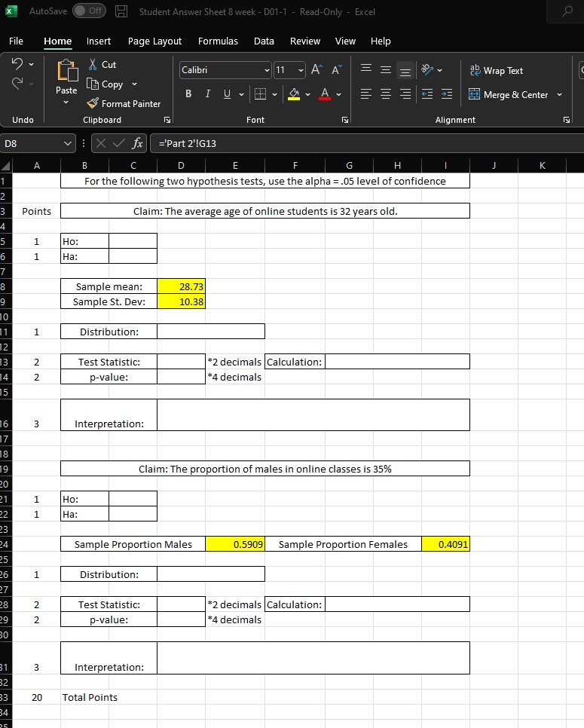Open the Page Layout tab
This screenshot has height=728, width=584.
(x=154, y=41)
